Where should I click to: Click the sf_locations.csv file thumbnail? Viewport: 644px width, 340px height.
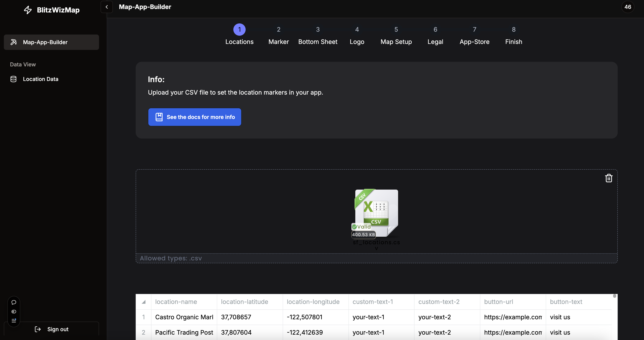(376, 213)
